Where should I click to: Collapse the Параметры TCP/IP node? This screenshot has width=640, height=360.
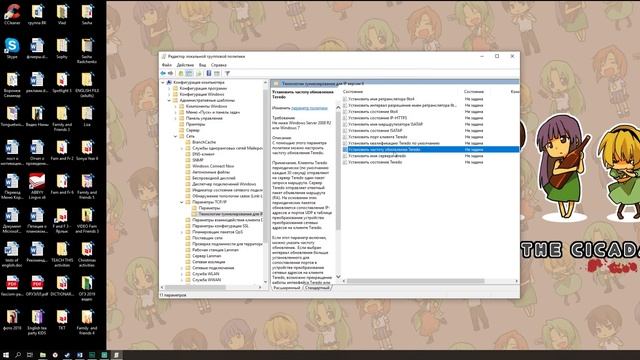[x=182, y=202]
